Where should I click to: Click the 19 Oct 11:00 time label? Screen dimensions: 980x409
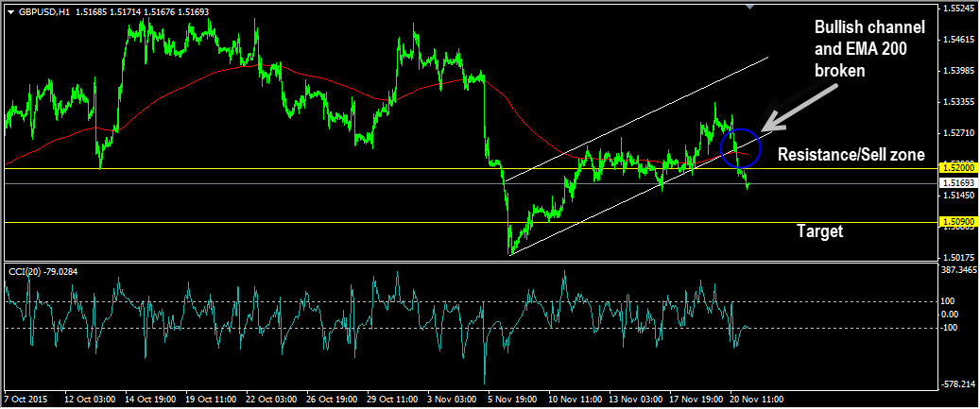212,399
